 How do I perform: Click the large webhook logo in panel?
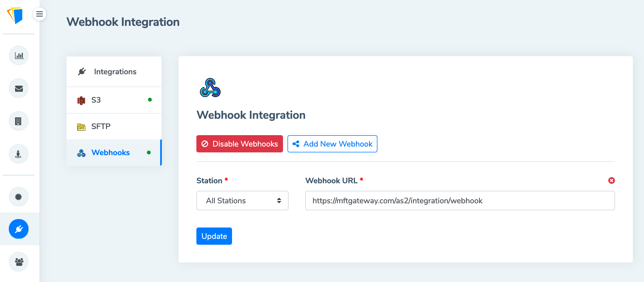point(210,88)
